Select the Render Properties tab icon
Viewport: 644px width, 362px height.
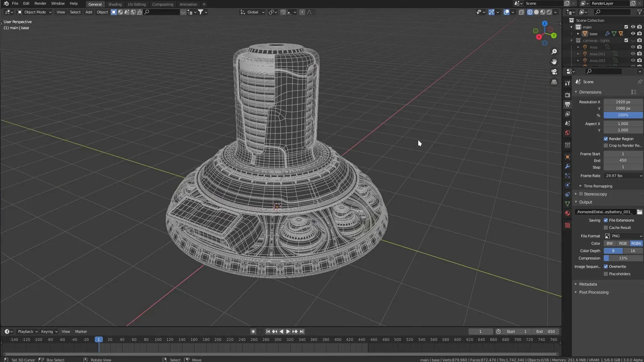tap(567, 95)
